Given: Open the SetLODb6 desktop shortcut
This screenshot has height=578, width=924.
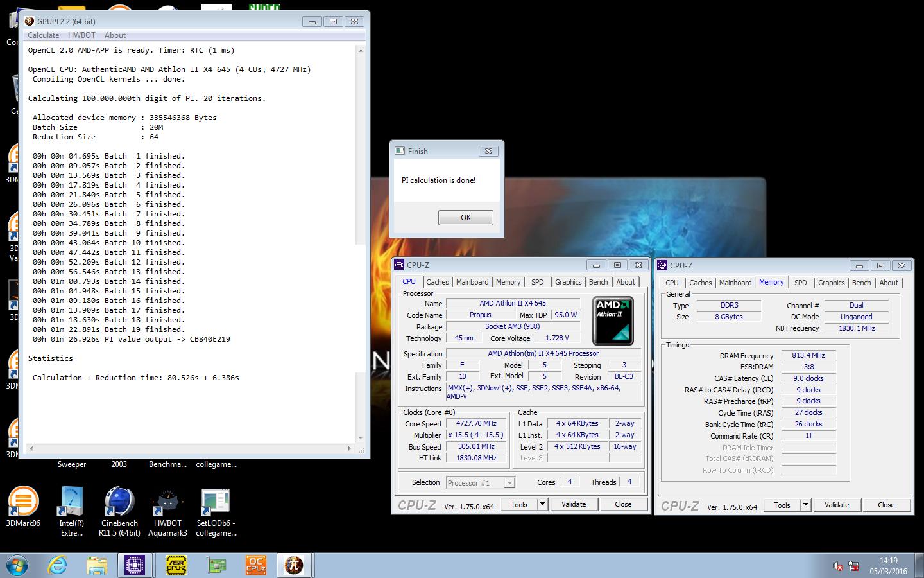Looking at the screenshot, I should [216, 511].
